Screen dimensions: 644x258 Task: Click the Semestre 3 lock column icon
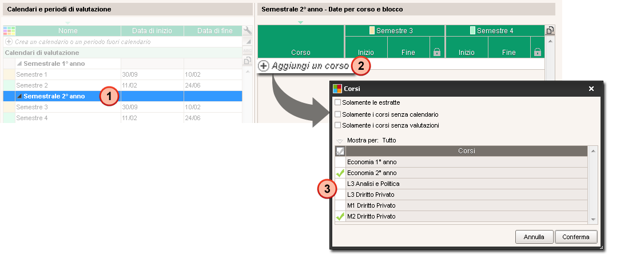[437, 52]
